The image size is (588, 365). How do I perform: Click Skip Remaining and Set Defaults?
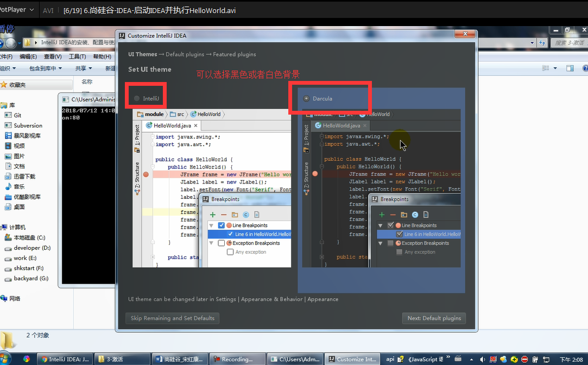click(173, 318)
